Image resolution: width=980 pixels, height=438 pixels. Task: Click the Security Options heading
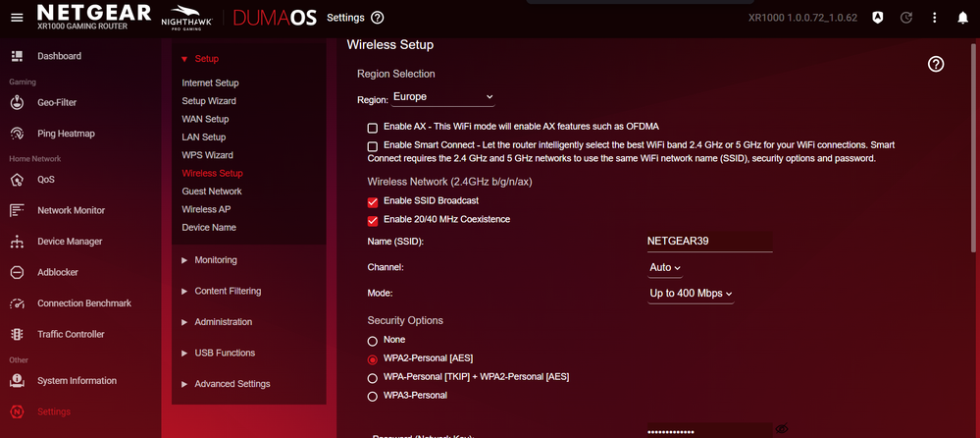[x=405, y=320]
